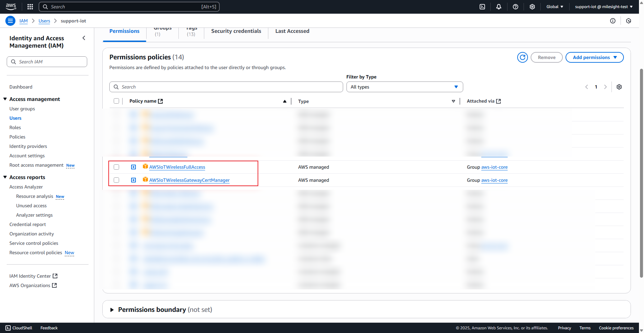
Task: Focus the top AWS search bar
Action: 129,7
